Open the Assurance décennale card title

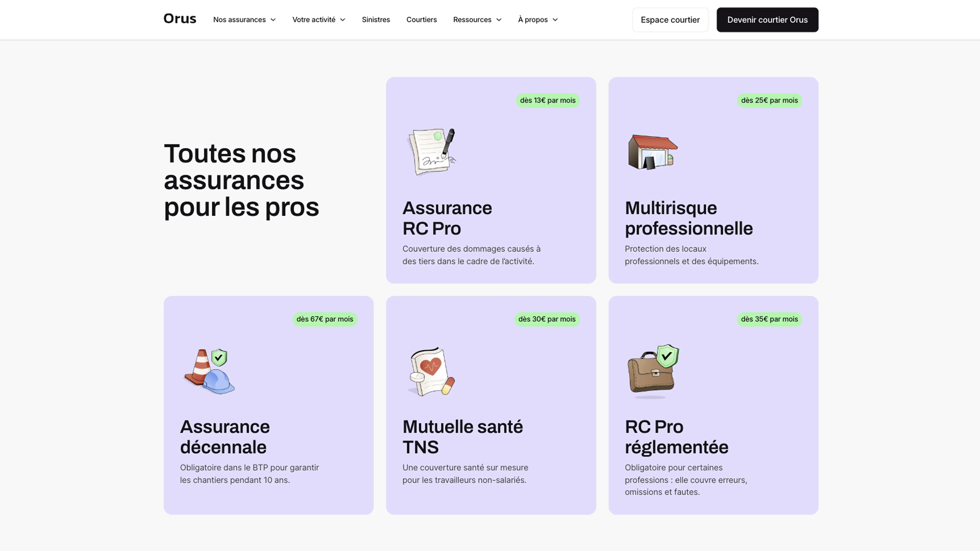[x=225, y=437]
